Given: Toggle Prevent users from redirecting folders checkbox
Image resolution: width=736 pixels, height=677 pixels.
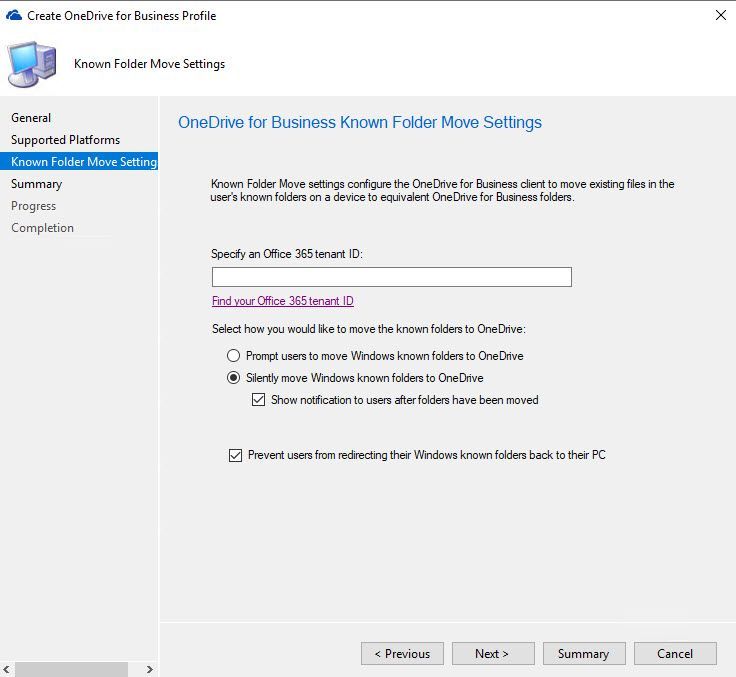Looking at the screenshot, I should pyautogui.click(x=236, y=455).
